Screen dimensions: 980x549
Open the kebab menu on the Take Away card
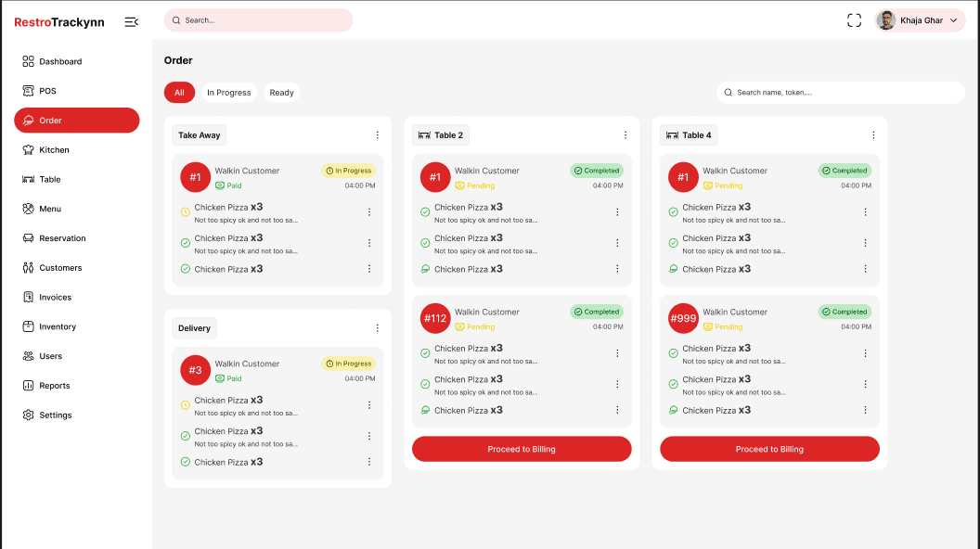click(x=378, y=134)
